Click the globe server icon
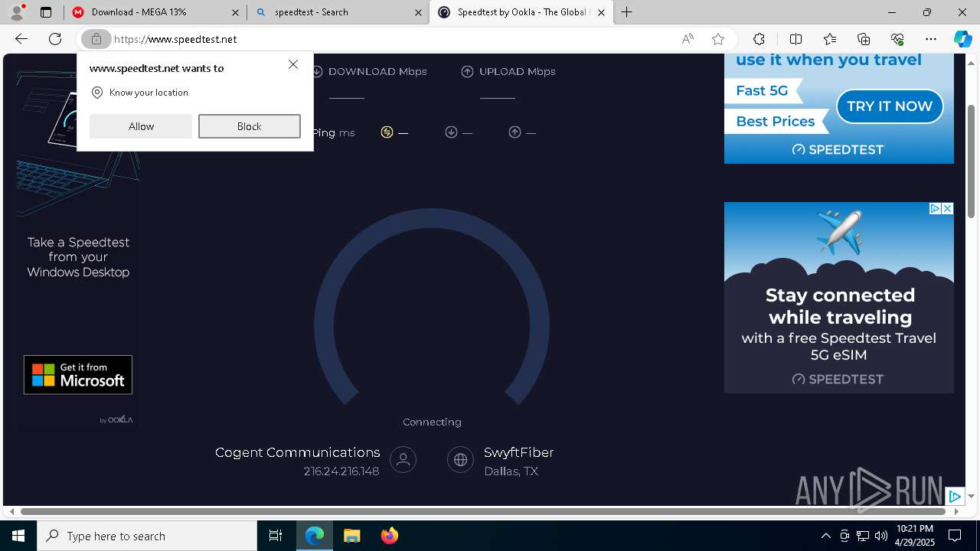Screen dimensions: 980x551 460,460
